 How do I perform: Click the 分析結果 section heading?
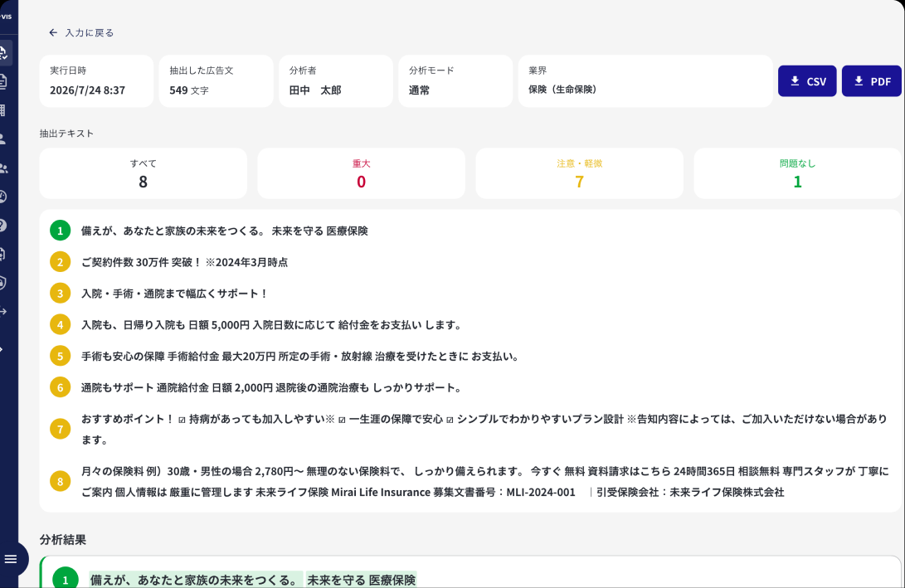coord(63,540)
